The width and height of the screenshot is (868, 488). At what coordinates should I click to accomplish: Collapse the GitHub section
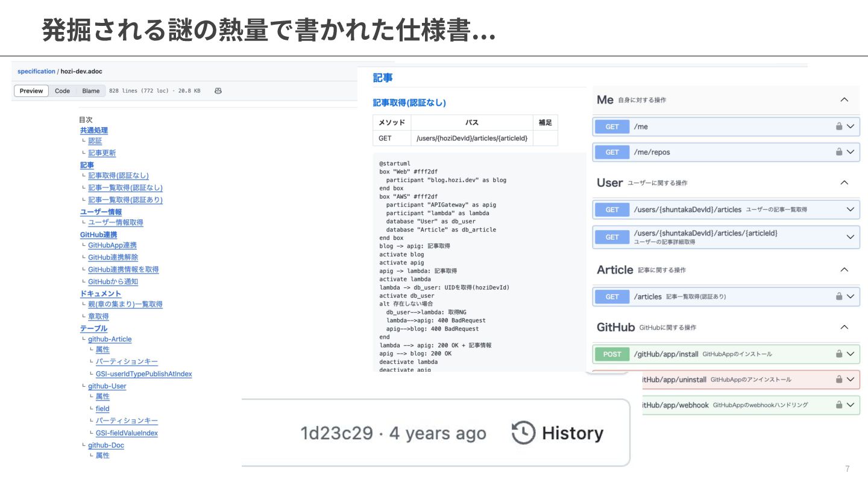(844, 327)
